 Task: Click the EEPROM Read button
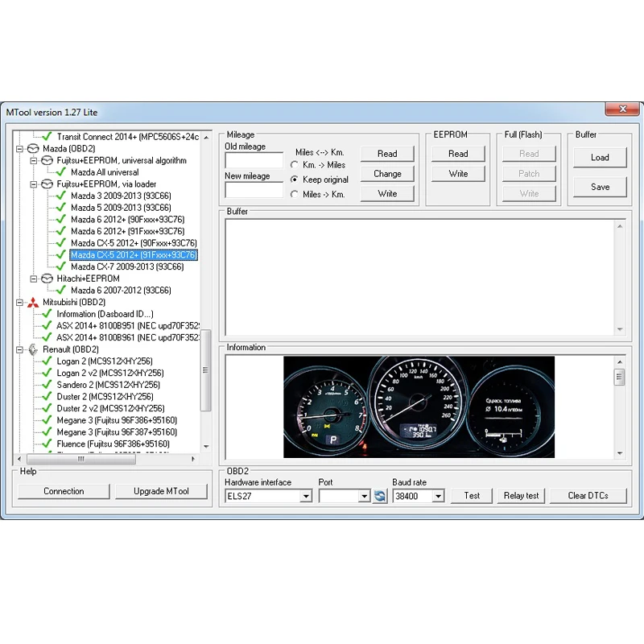458,154
